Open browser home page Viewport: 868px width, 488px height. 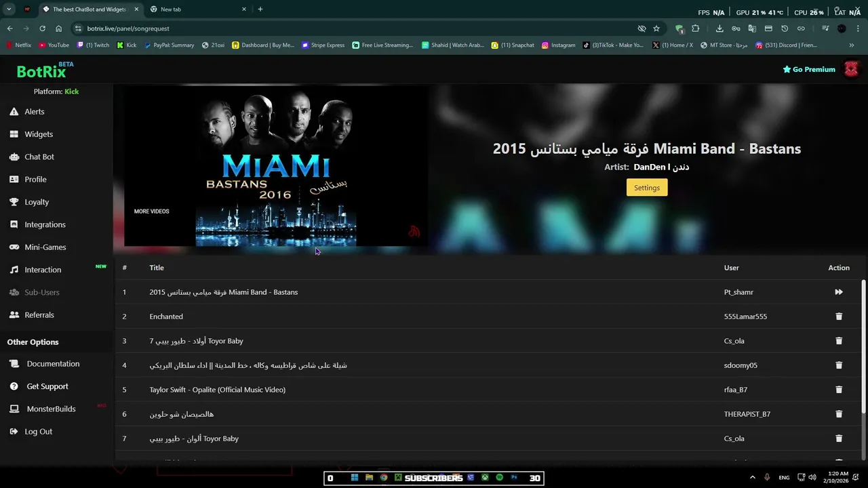coord(58,28)
